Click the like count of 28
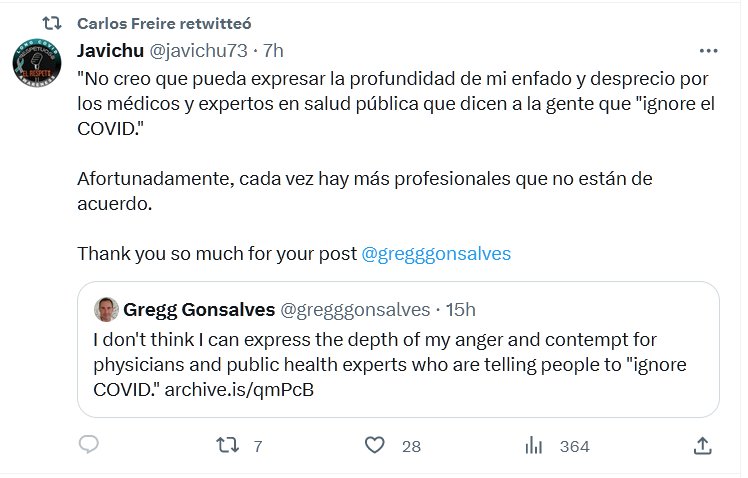The height and width of the screenshot is (478, 748). [411, 447]
